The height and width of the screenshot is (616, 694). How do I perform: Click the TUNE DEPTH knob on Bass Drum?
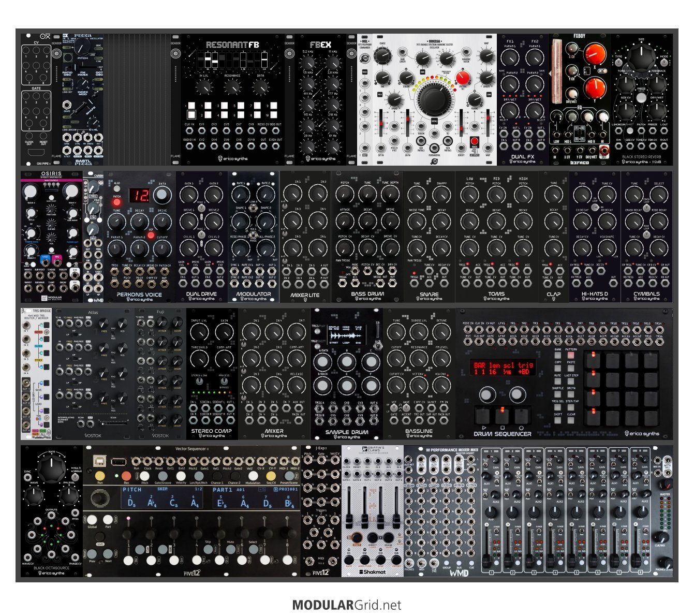coord(391,195)
